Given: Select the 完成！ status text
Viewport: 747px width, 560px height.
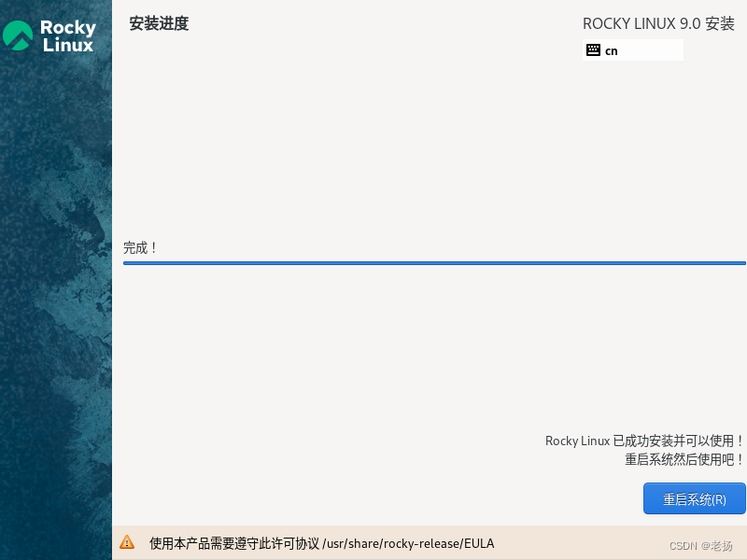Looking at the screenshot, I should 139,247.
